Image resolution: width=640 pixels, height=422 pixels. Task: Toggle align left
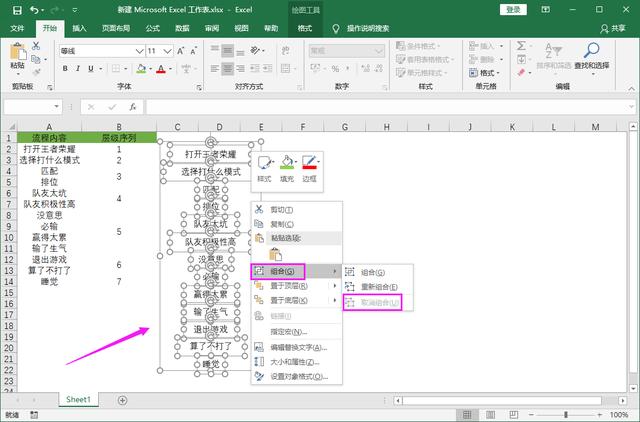[x=215, y=69]
